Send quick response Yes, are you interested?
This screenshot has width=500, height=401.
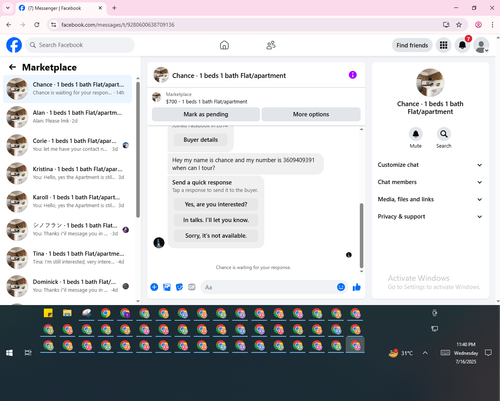[x=216, y=204]
